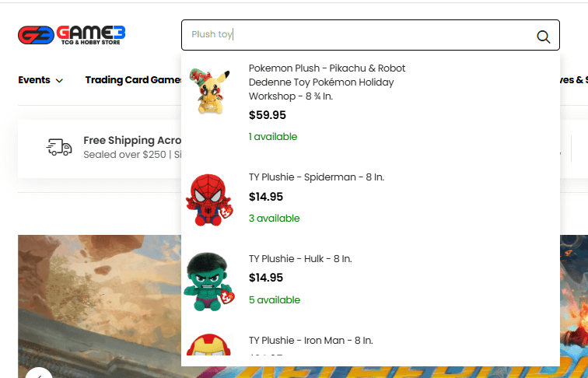Screen dimensions: 588x378
Task: Expand the Events menu chevron
Action: tap(59, 80)
